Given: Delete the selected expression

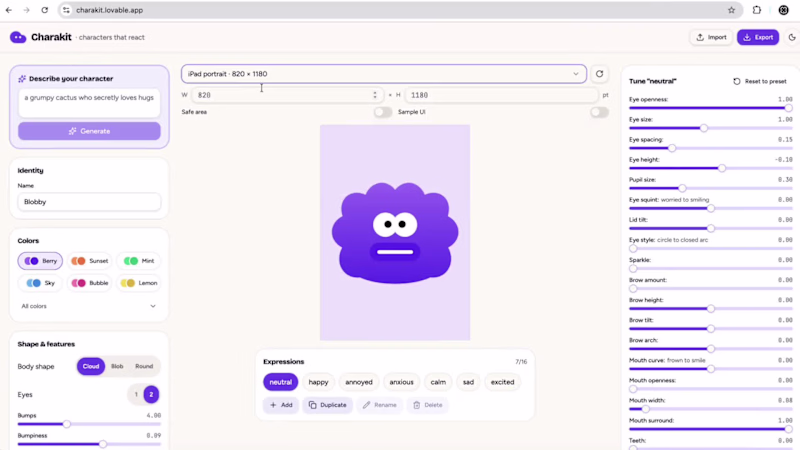Looking at the screenshot, I should coord(428,405).
